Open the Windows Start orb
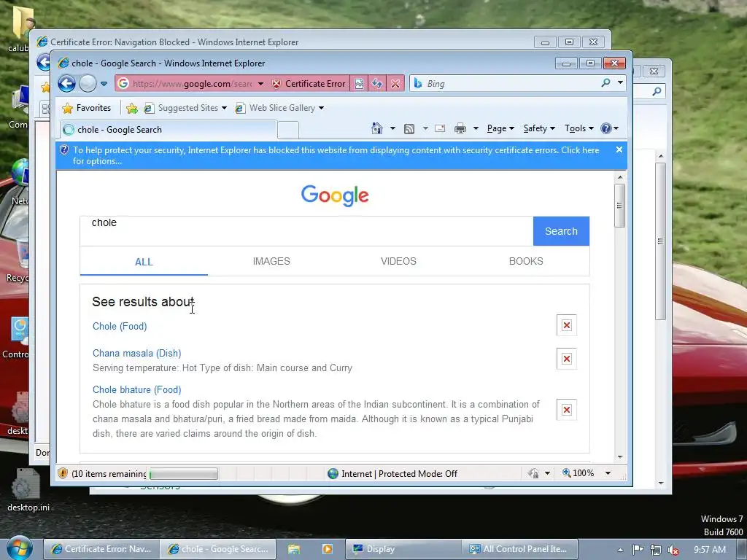747x560 pixels. click(19, 548)
